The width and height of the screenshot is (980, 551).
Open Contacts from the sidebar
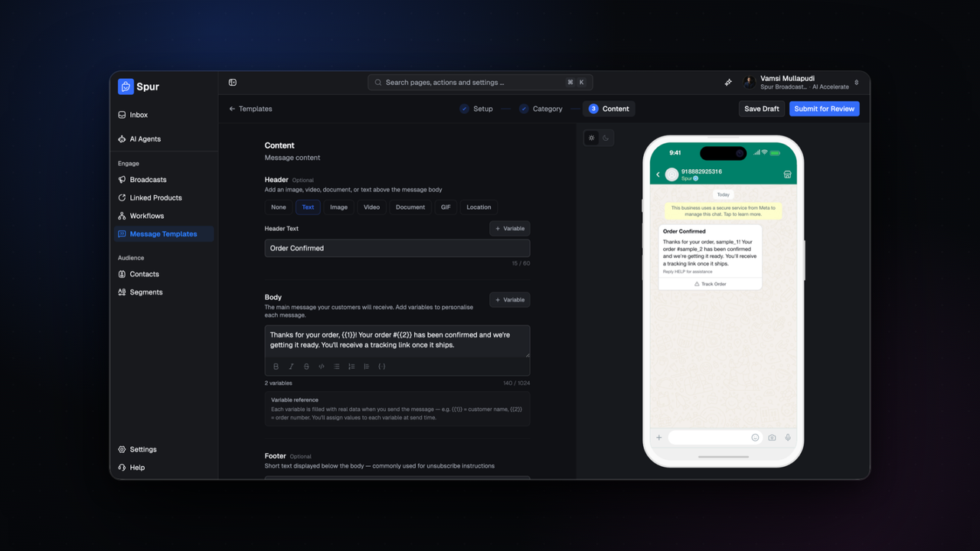click(x=164, y=274)
